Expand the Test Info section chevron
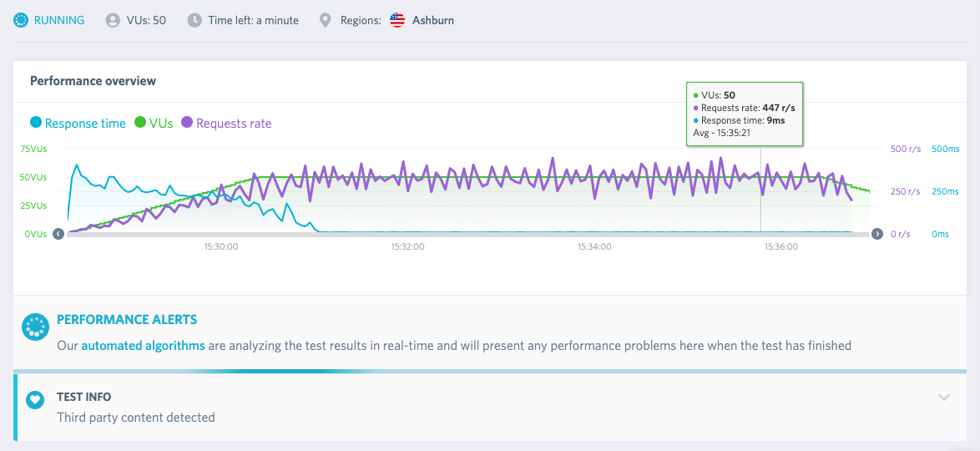980x451 pixels. click(x=944, y=398)
